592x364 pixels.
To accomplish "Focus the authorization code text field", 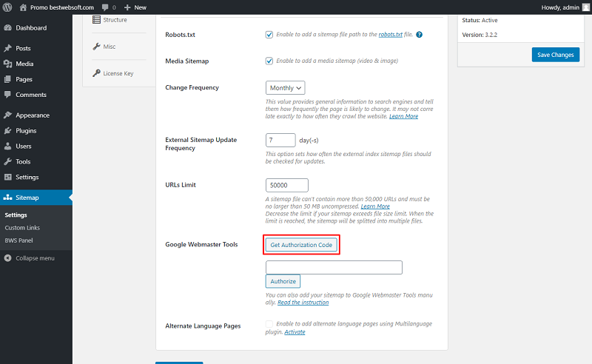I will click(334, 267).
